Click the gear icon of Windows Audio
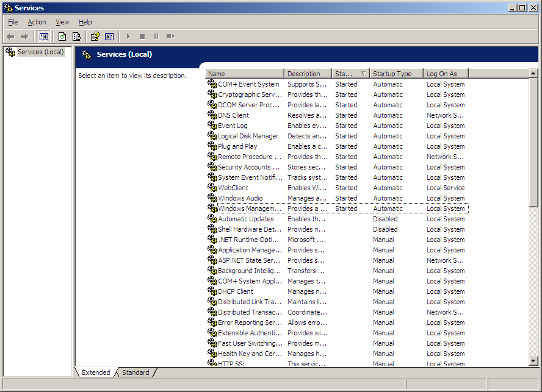The image size is (542, 392). [212, 198]
